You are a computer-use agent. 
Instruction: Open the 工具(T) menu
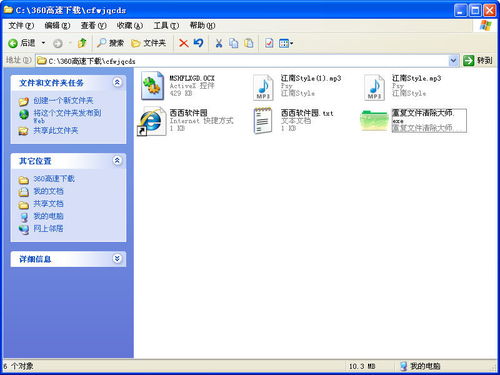click(x=166, y=25)
